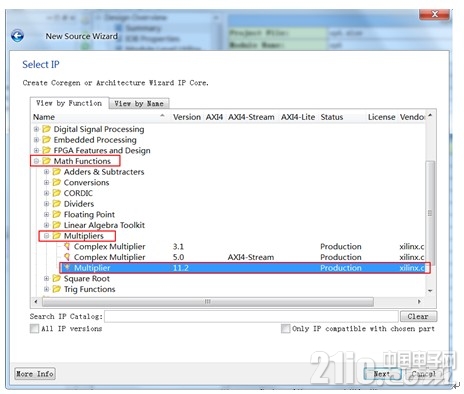Focus the Search IP Catalog input field

tap(251, 316)
